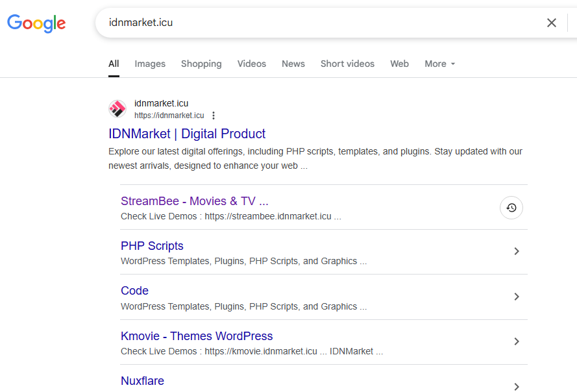The image size is (577, 392).
Task: Expand the Code result chevron arrow
Action: (x=516, y=297)
